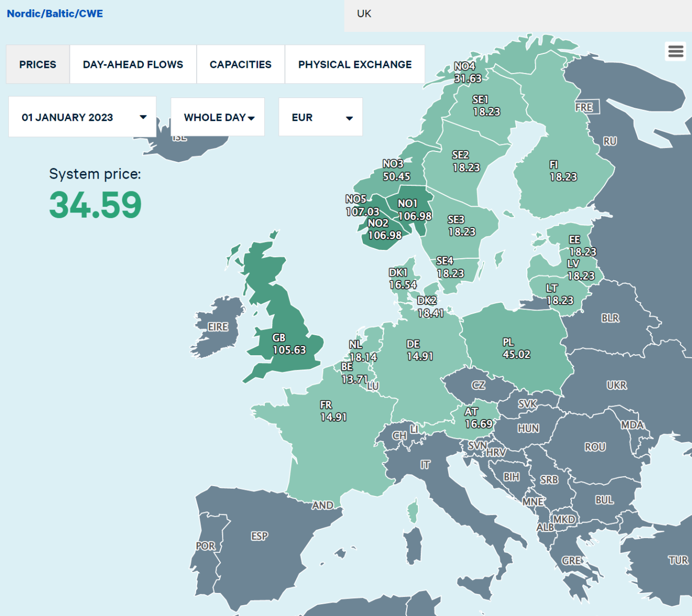Select the NO4 31.63 price zone

click(468, 72)
